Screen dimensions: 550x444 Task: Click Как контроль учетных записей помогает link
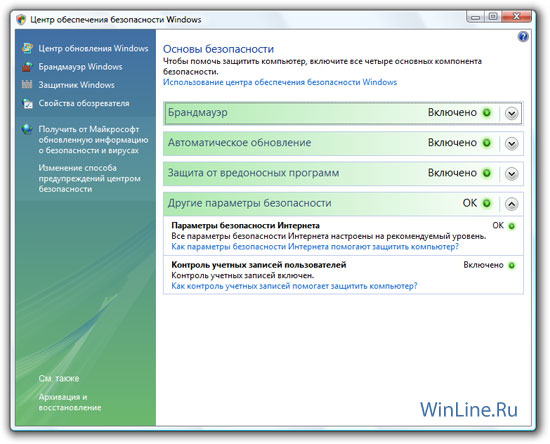pos(294,286)
